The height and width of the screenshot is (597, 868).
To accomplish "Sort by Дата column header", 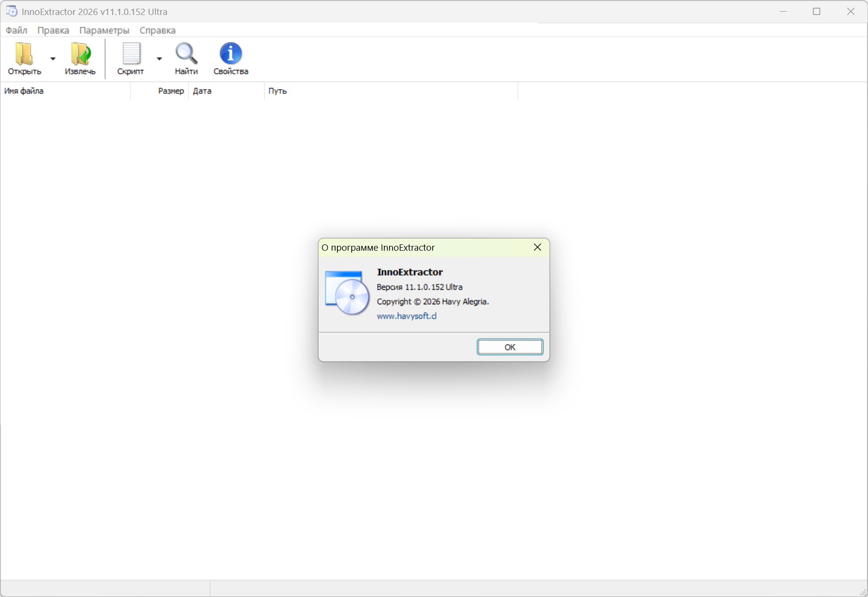I will click(226, 91).
